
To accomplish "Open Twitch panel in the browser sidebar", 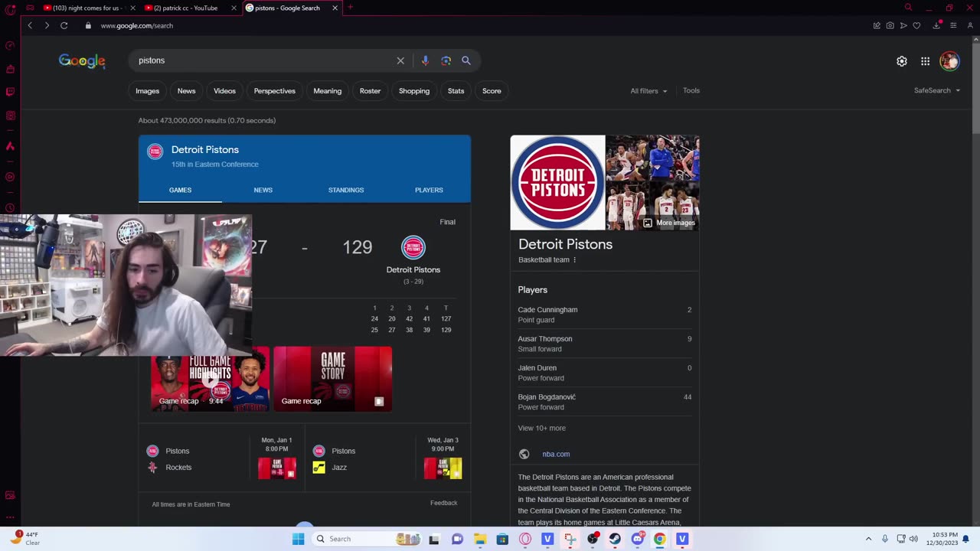I will tap(10, 92).
